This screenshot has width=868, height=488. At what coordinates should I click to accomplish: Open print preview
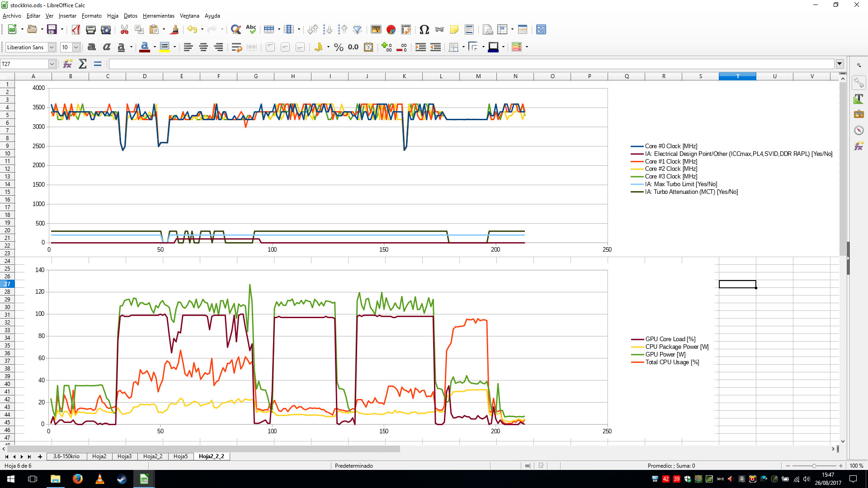point(106,29)
